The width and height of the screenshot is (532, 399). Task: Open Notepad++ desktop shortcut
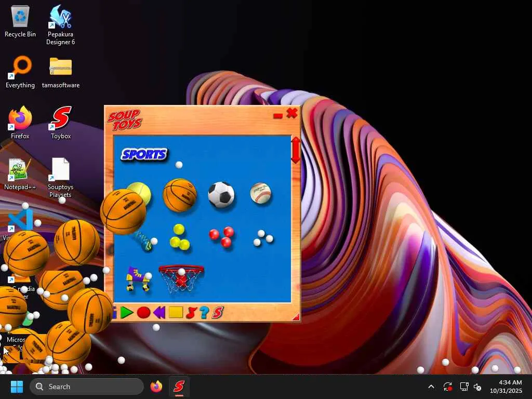(x=20, y=175)
